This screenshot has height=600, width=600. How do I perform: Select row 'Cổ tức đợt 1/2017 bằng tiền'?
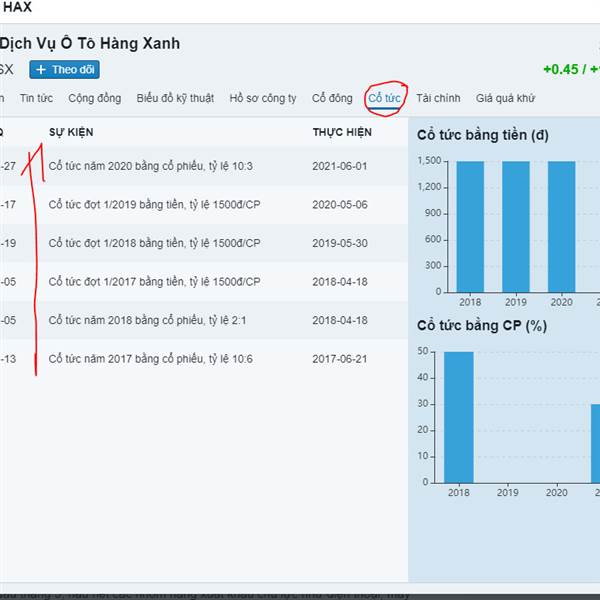click(204, 282)
